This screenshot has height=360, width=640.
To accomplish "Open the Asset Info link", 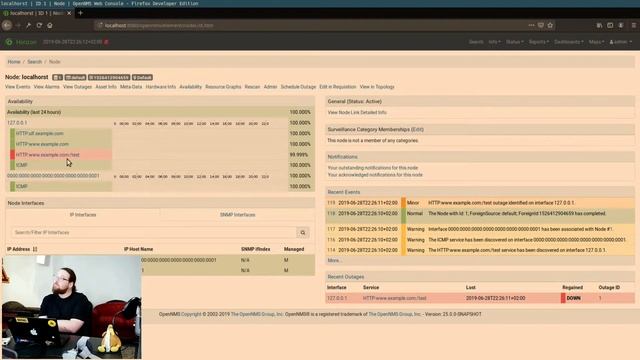I will (x=106, y=87).
